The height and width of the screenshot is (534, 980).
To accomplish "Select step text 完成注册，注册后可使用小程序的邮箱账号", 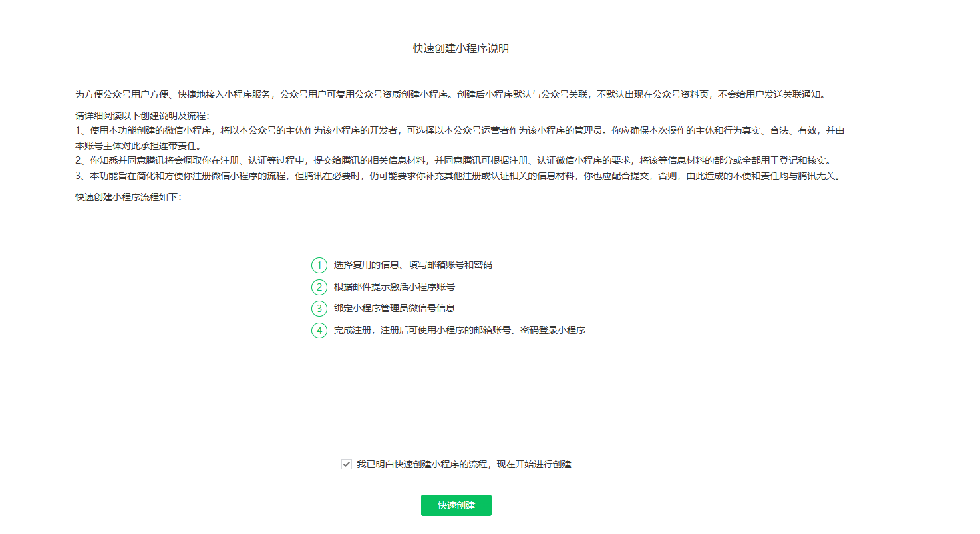I will tap(459, 330).
